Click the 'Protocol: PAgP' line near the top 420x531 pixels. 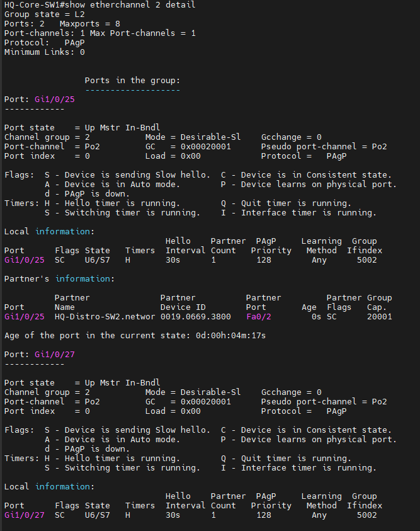pyautogui.click(x=44, y=43)
